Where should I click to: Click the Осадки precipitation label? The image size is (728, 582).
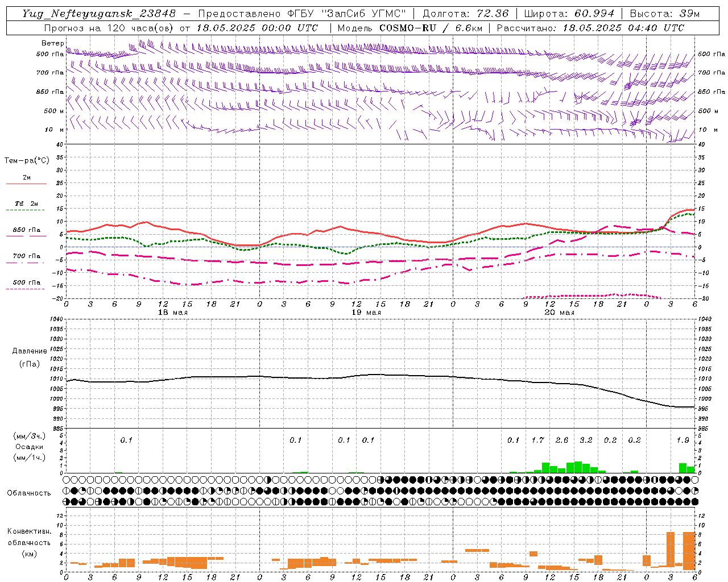coord(29,447)
